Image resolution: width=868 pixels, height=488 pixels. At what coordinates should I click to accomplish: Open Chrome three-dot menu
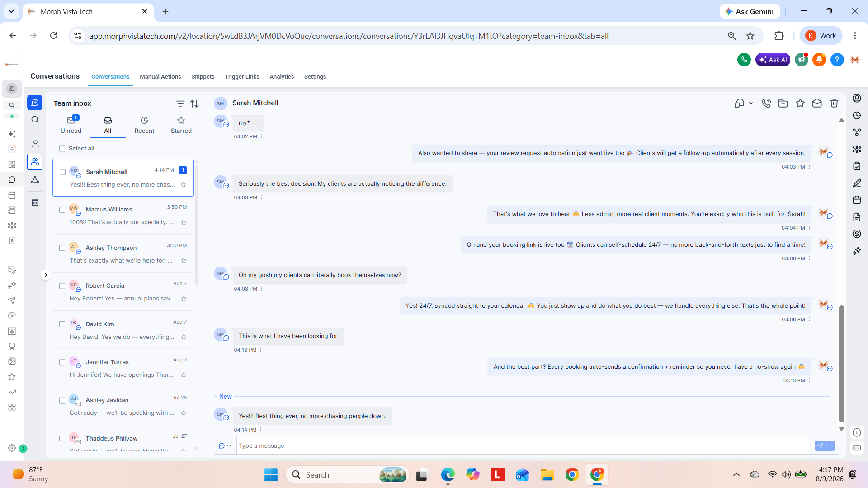point(854,36)
